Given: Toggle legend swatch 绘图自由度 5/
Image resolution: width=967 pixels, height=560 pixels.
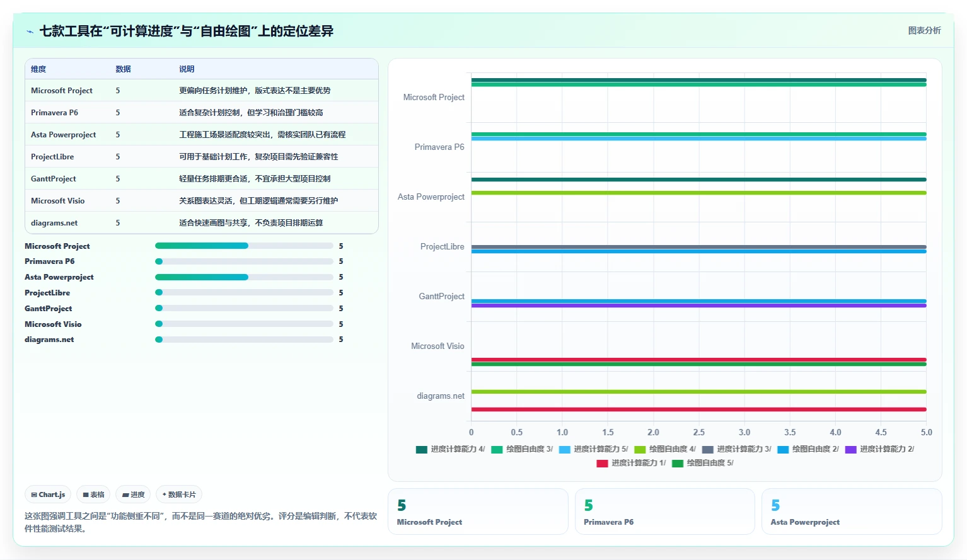Looking at the screenshot, I should pos(678,463).
